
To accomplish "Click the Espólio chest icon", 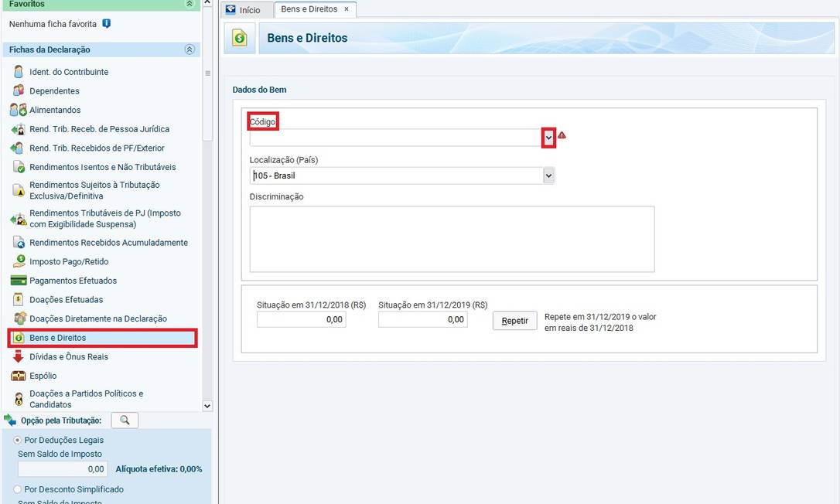I will pyautogui.click(x=19, y=376).
